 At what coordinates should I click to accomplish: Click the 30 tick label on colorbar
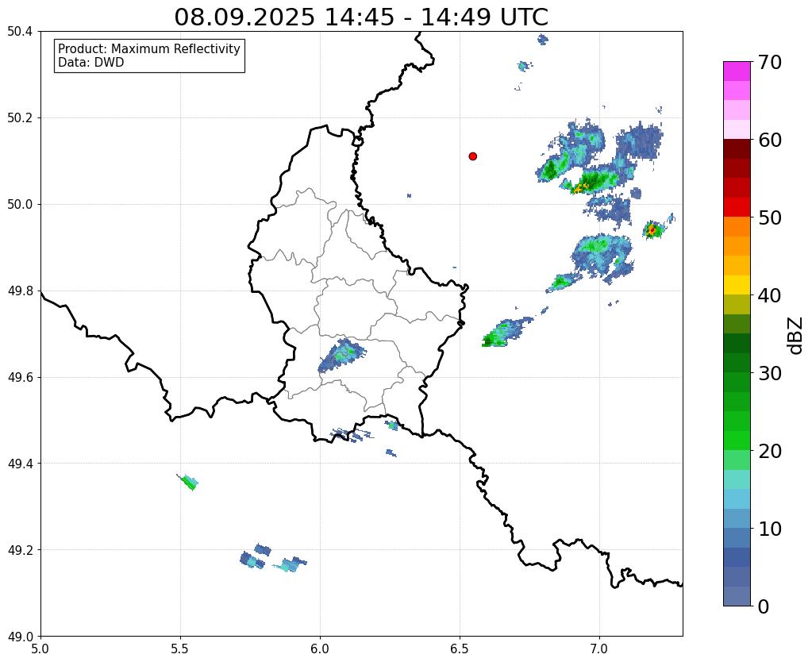pyautogui.click(x=770, y=373)
